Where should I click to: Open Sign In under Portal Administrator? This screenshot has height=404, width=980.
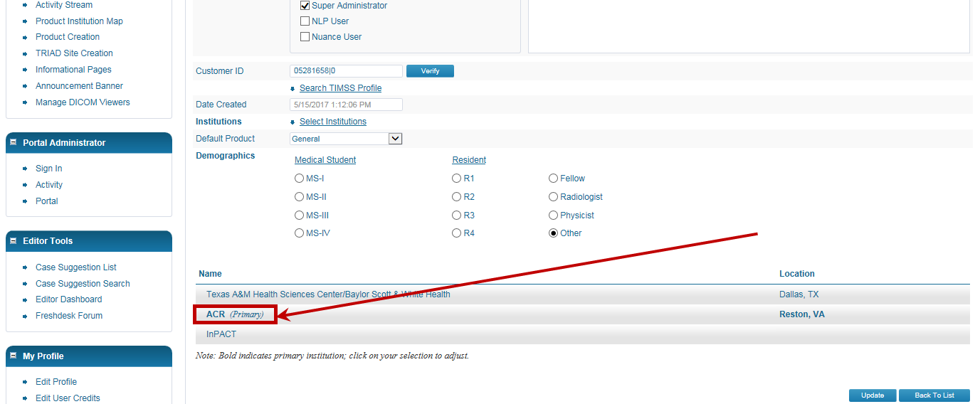coord(48,169)
